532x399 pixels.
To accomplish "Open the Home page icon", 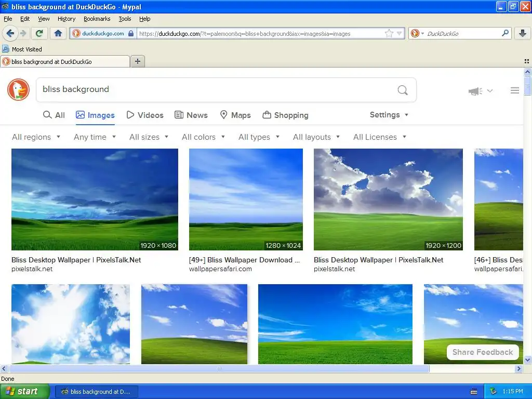I will click(x=58, y=33).
